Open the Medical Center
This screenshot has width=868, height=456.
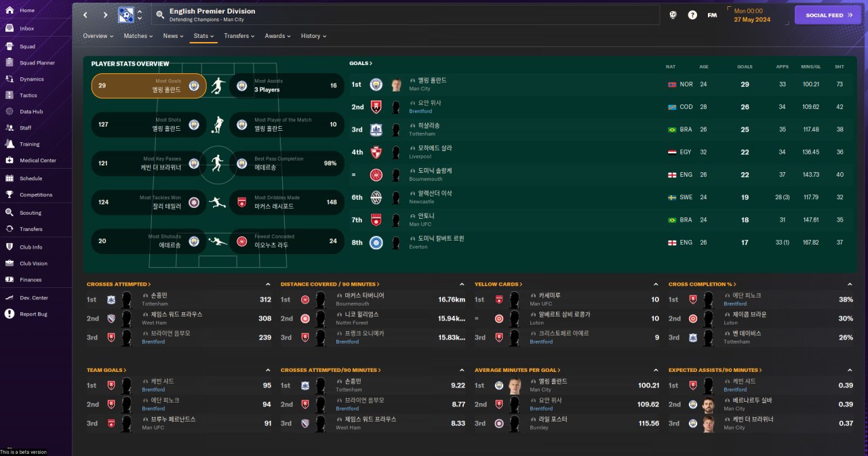38,161
